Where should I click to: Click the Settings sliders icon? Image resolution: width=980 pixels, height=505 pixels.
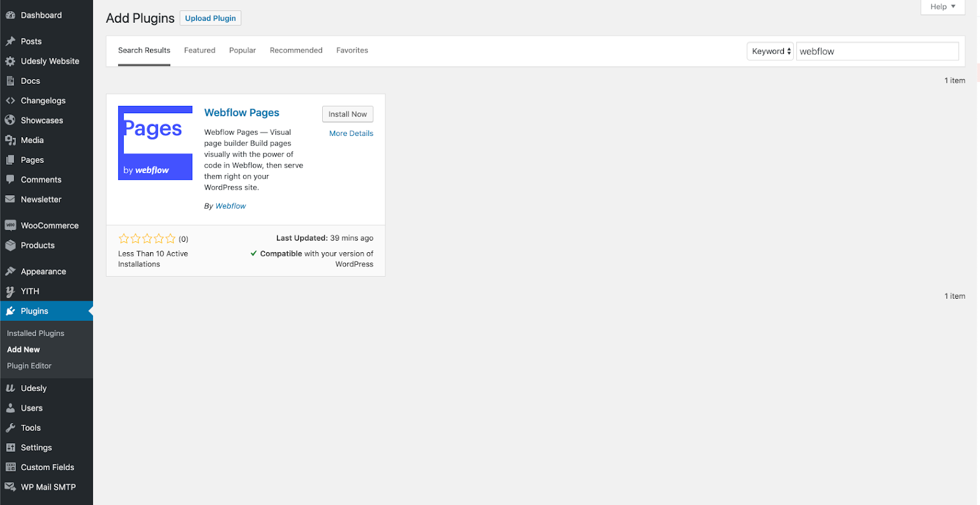10,447
